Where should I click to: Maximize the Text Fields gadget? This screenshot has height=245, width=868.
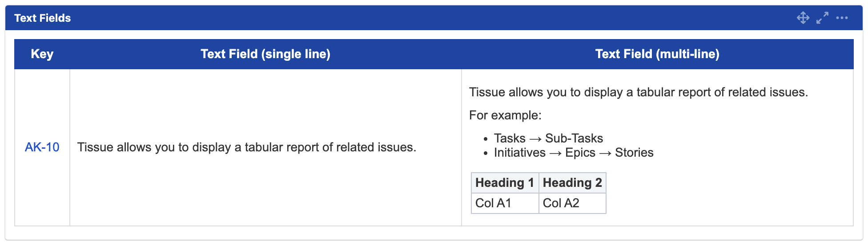(x=822, y=18)
